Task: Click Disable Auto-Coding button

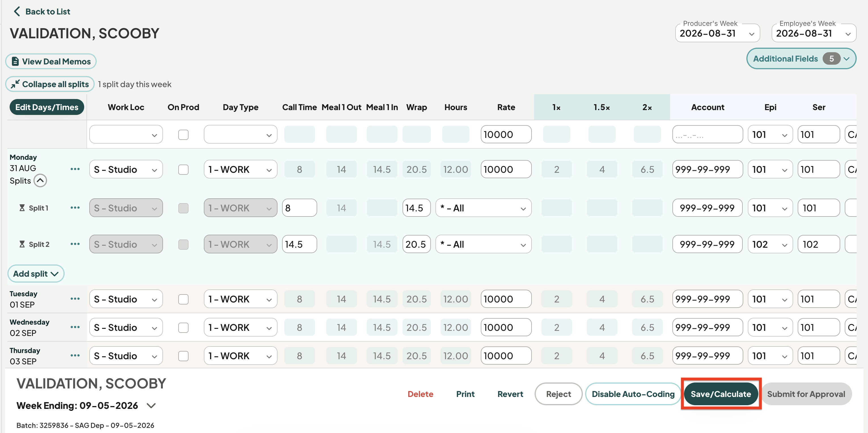Action: click(x=633, y=394)
